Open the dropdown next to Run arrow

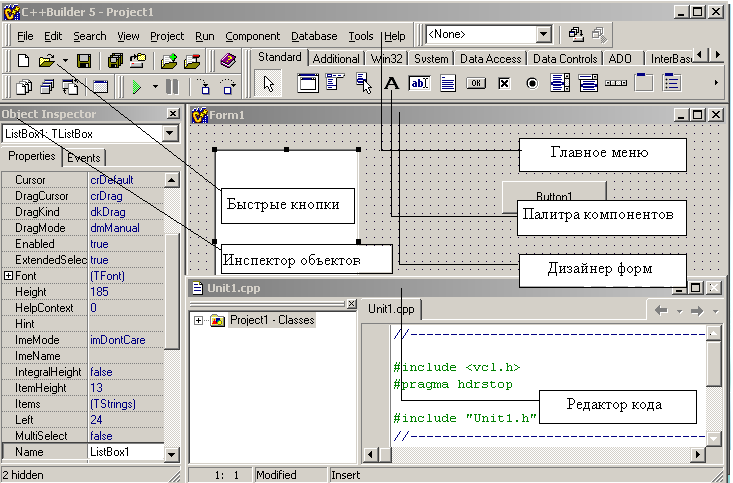pyautogui.click(x=155, y=87)
